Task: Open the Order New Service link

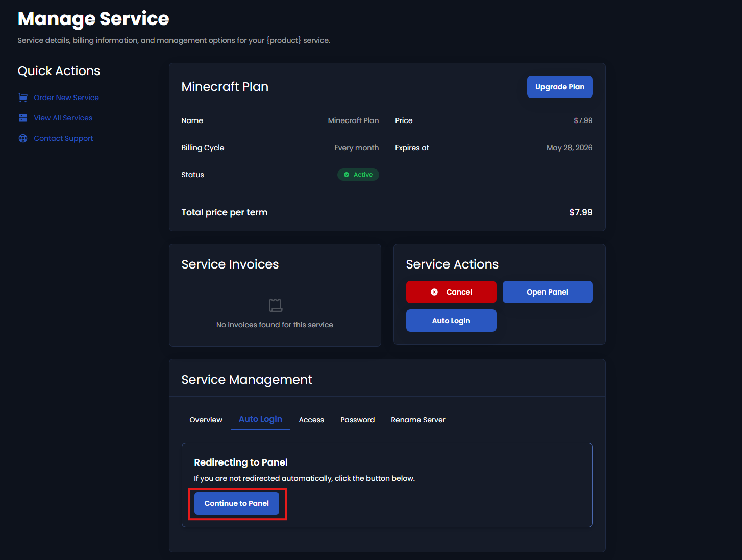Action: [66, 98]
